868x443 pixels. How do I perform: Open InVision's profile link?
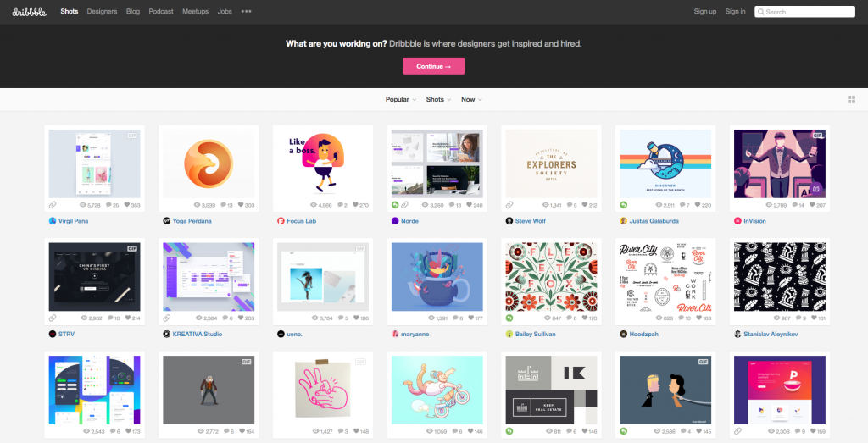click(x=754, y=221)
